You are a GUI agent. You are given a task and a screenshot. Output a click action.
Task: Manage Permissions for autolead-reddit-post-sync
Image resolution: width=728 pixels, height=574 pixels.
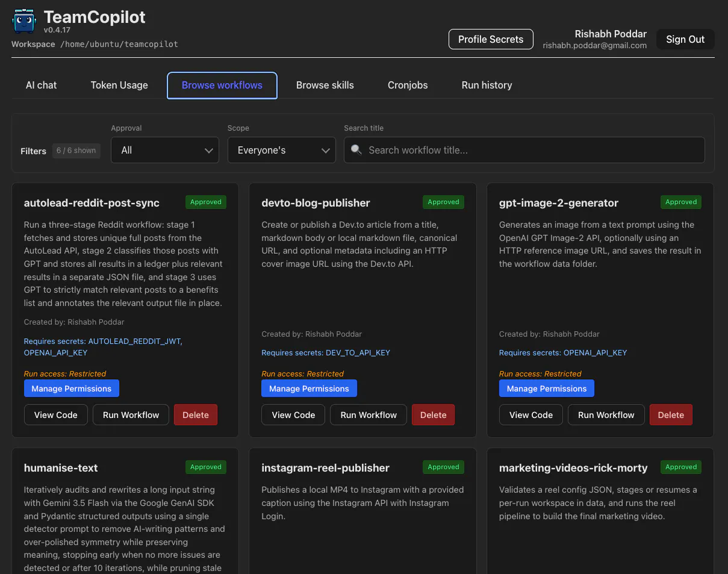pyautogui.click(x=72, y=388)
